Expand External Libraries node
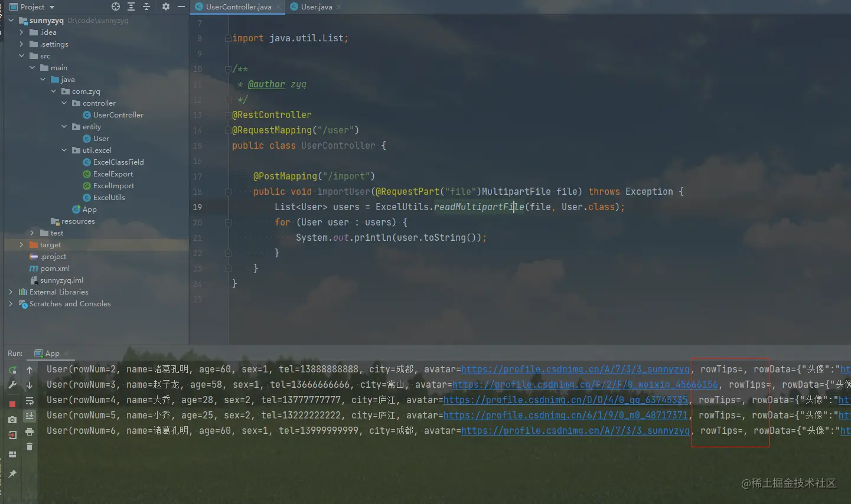The width and height of the screenshot is (851, 504). click(11, 292)
